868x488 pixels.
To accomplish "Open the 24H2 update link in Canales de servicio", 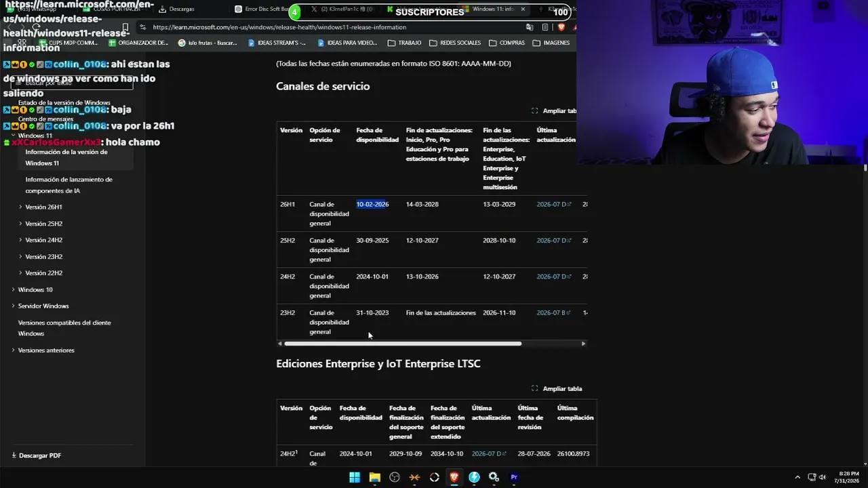I will 553,277.
